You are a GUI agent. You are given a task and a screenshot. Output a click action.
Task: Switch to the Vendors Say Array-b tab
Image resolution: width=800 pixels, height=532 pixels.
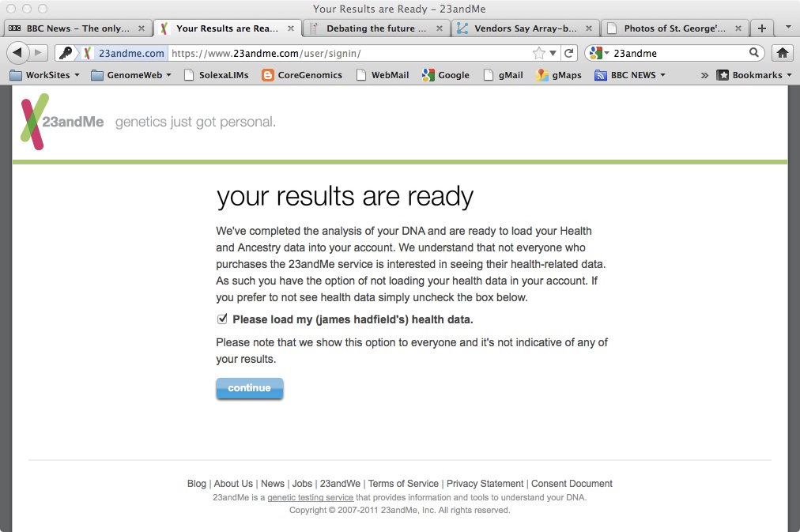pyautogui.click(x=525, y=28)
